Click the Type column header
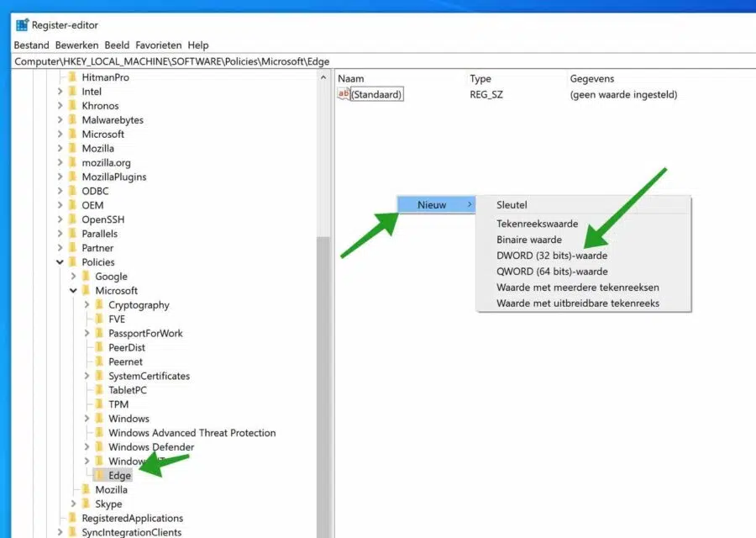 pos(480,79)
